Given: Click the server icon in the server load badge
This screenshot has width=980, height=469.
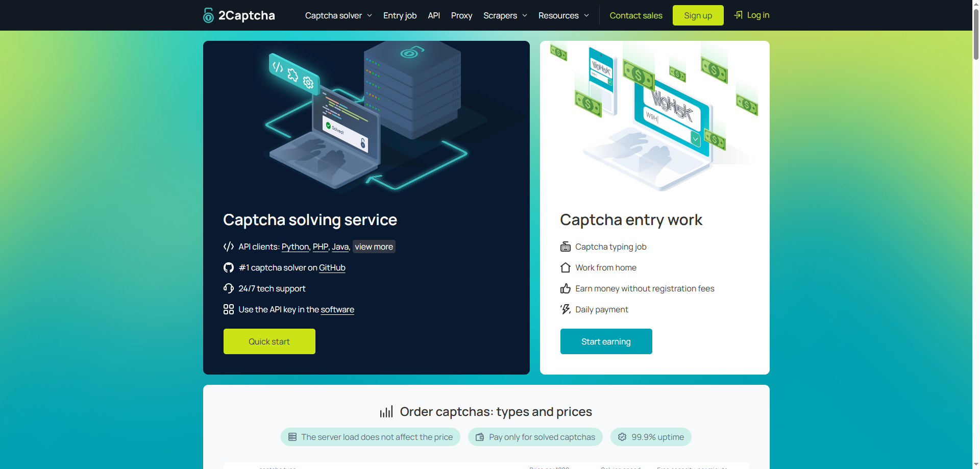Looking at the screenshot, I should (292, 437).
